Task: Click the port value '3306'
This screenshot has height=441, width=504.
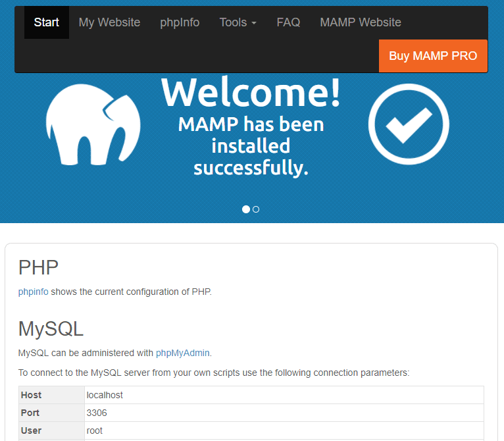Action: 97,413
